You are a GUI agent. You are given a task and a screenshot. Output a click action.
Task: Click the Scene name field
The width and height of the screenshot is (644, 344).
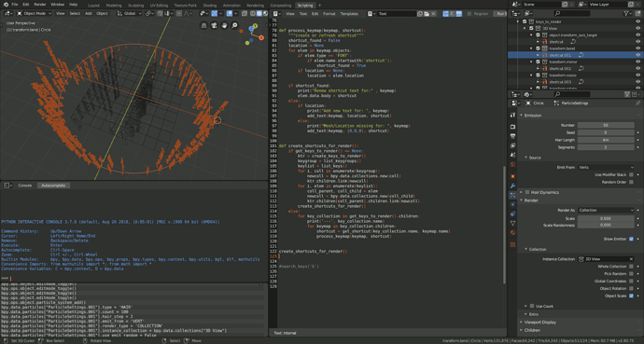coord(541,5)
